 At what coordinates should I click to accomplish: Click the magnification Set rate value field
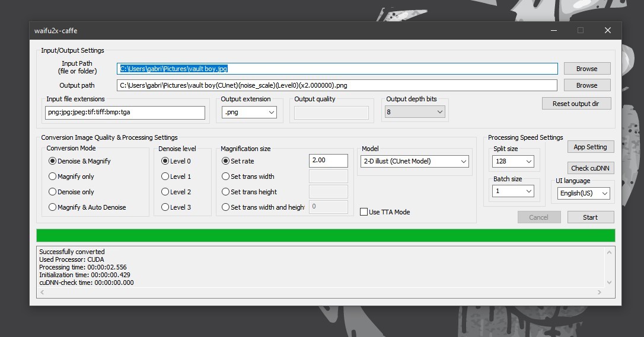pyautogui.click(x=329, y=161)
